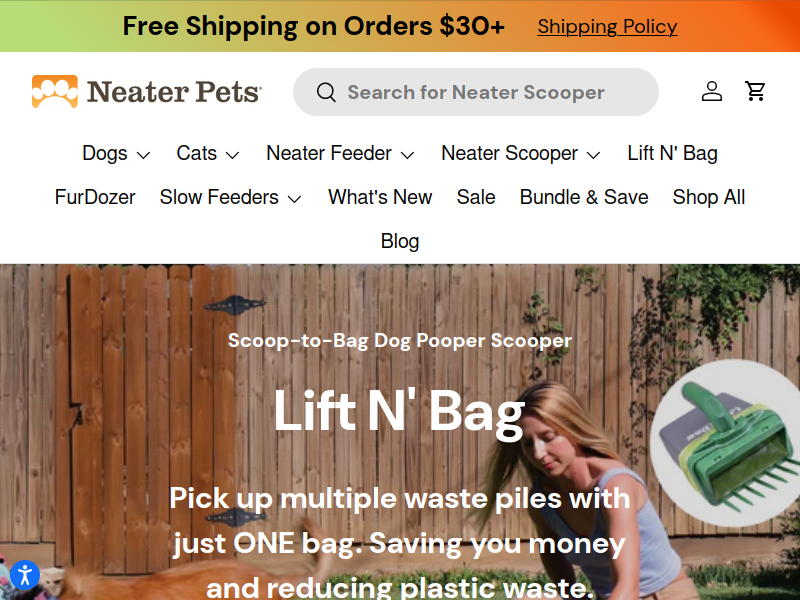
Task: Expand the Neater Scooper dropdown
Action: pos(520,153)
